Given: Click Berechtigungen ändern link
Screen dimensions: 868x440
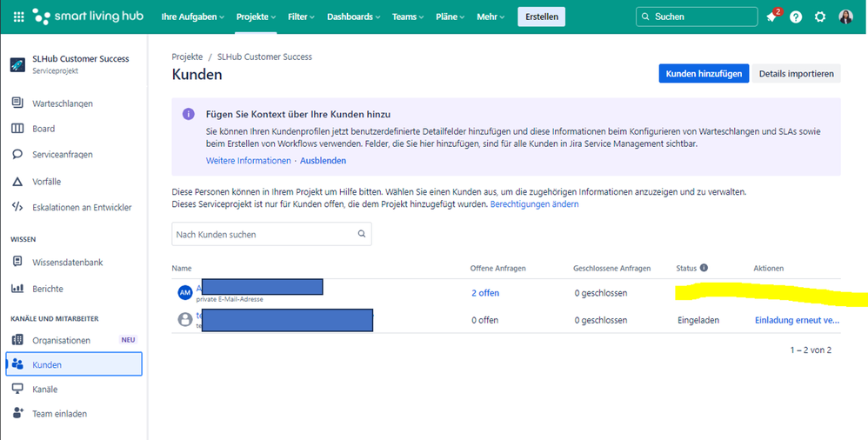Looking at the screenshot, I should click(535, 204).
